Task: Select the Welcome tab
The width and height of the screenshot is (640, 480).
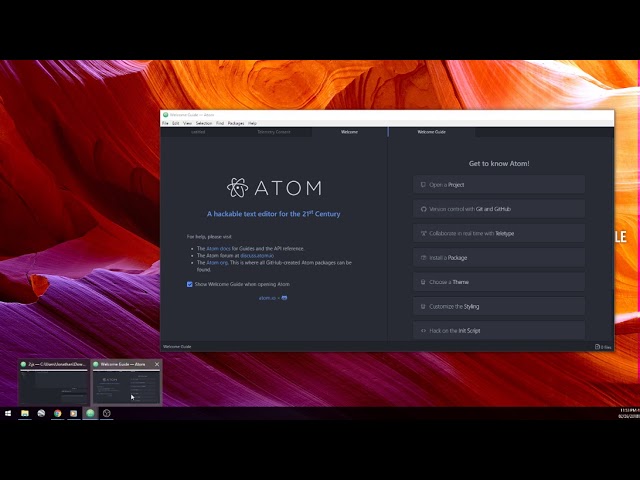Action: [349, 132]
